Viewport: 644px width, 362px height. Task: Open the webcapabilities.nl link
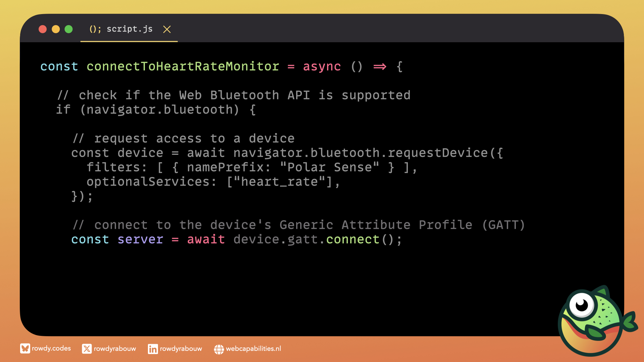[253, 349]
